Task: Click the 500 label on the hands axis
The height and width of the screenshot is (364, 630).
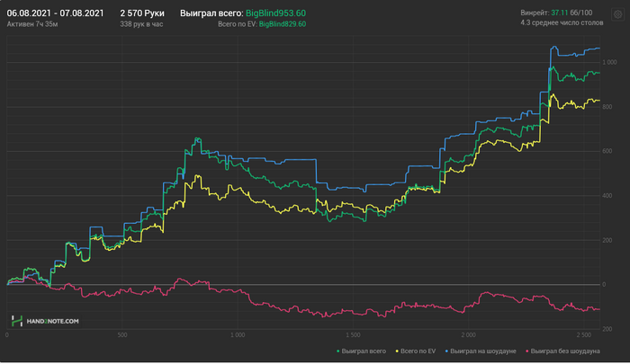Action: pyautogui.click(x=122, y=335)
